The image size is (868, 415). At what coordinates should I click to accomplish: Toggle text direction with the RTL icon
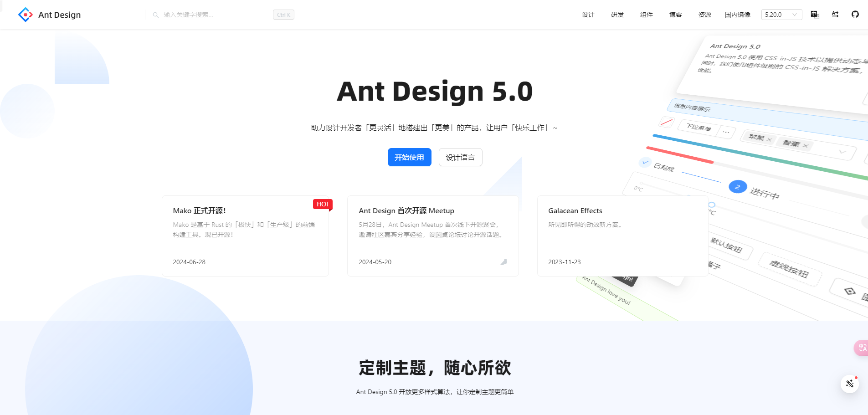point(835,15)
